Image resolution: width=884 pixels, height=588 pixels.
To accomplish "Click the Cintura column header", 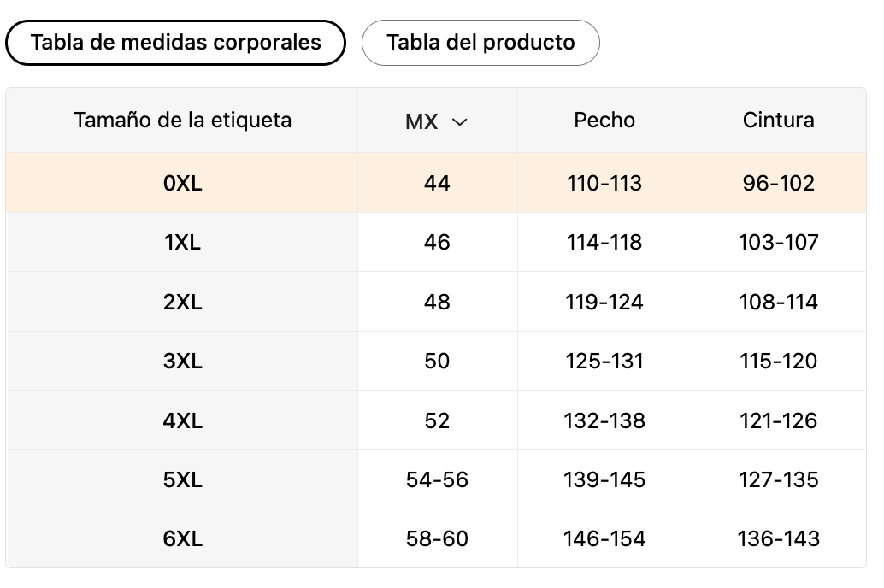I will click(x=779, y=121).
